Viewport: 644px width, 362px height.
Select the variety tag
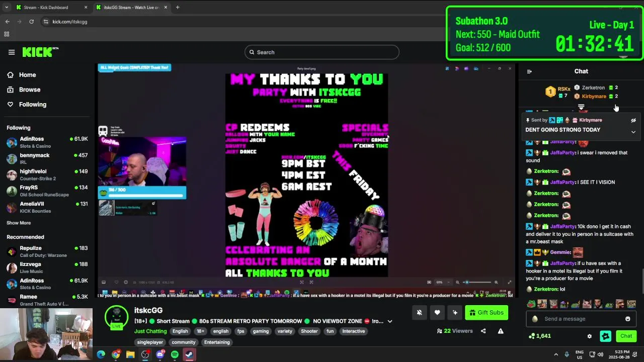(285, 331)
